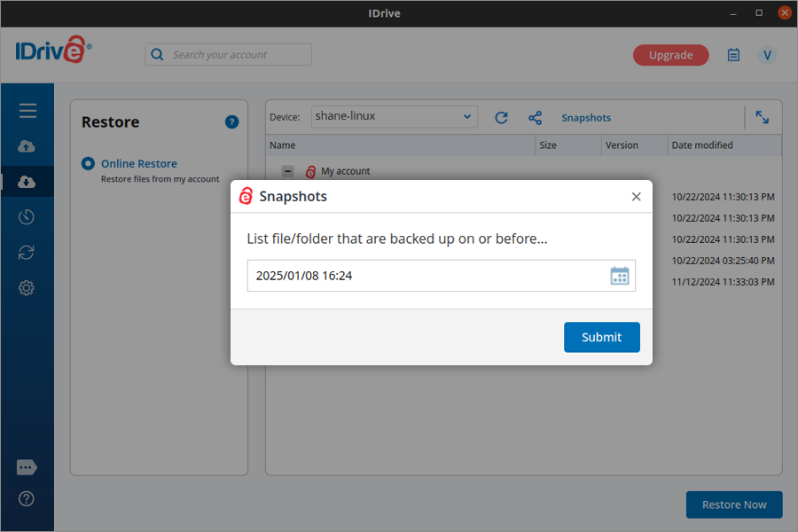
Task: Refresh the device file list
Action: click(501, 118)
